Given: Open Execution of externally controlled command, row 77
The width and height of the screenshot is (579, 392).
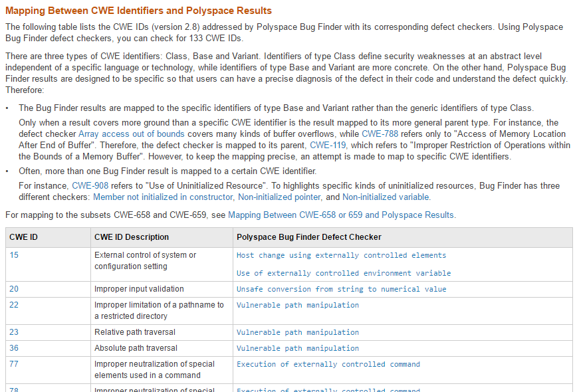Looking at the screenshot, I should 328,364.
